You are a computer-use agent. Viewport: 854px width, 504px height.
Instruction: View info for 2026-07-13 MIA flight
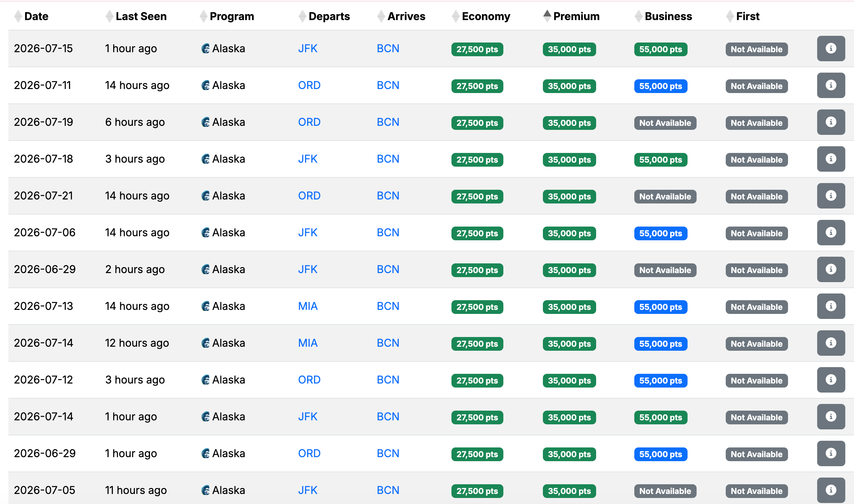point(831,306)
